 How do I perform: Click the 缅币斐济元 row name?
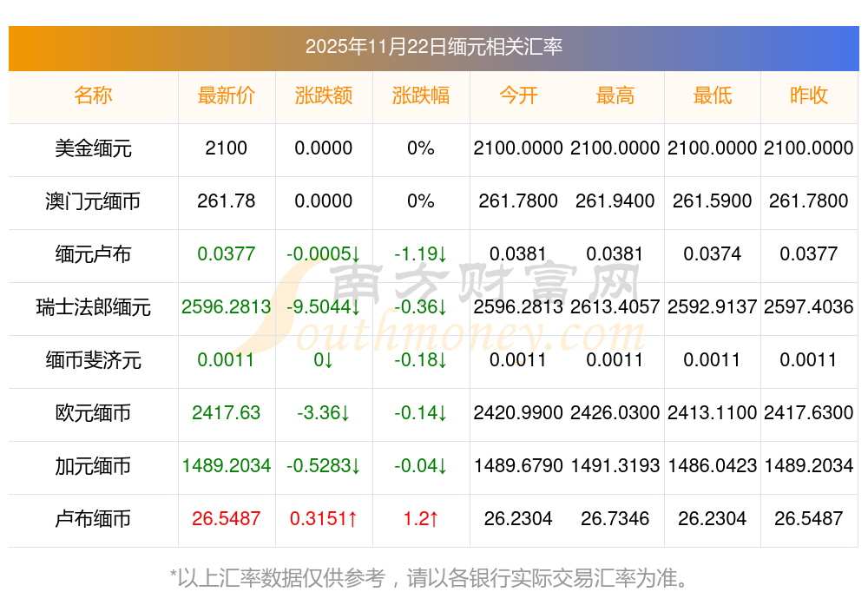(x=93, y=360)
